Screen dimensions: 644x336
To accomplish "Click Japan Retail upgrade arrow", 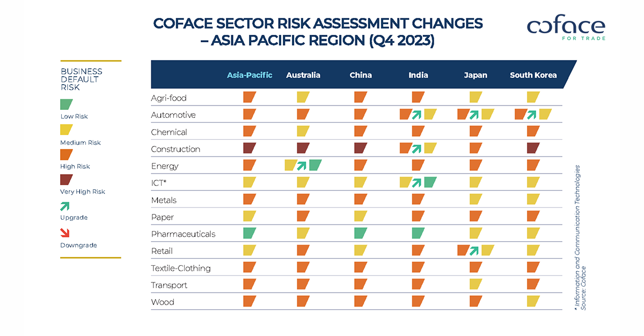I will tap(475, 250).
